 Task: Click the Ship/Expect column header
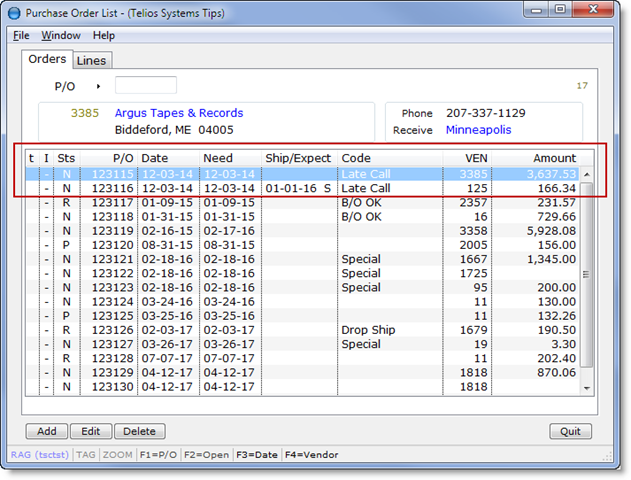coord(297,158)
